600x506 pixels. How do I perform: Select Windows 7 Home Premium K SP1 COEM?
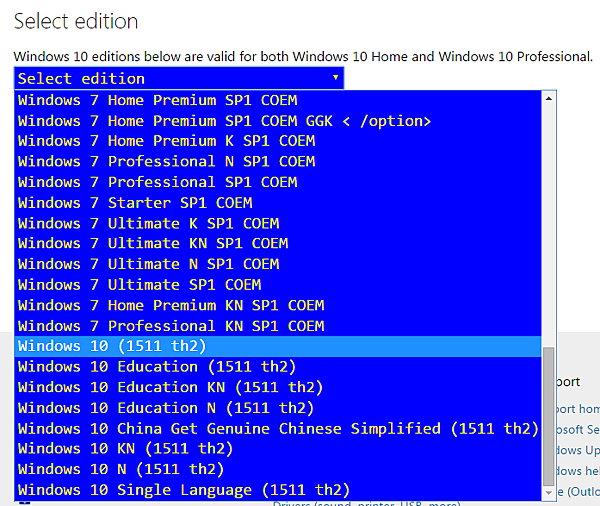(278, 141)
